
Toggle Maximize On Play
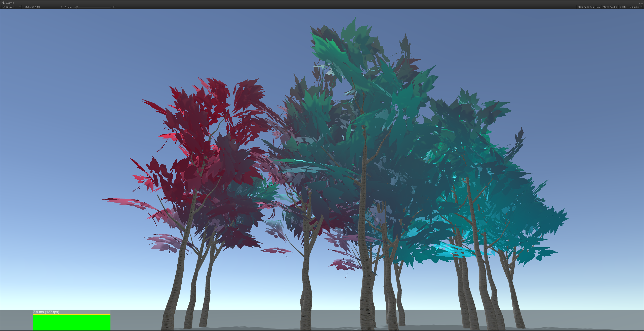pos(589,7)
